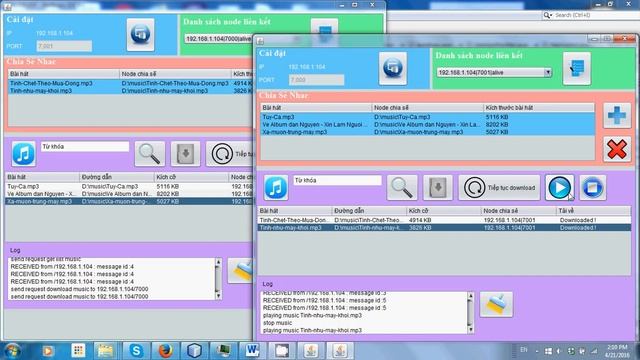This screenshot has width=640, height=360.
Task: Click the download icon in the front window
Action: point(438,188)
